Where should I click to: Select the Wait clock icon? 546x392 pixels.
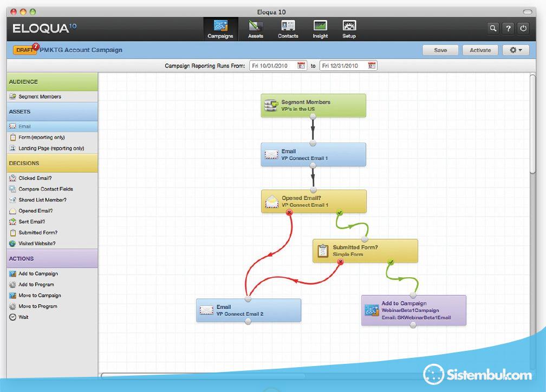tap(12, 317)
